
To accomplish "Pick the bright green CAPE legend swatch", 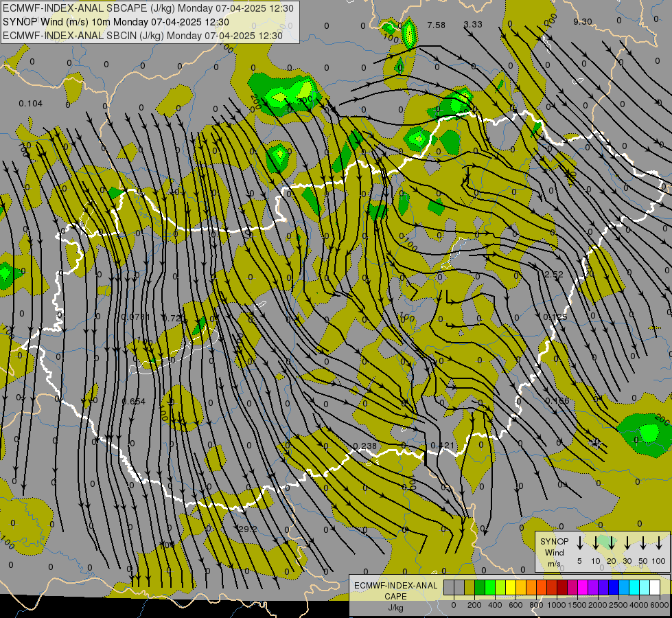I will click(x=490, y=587).
